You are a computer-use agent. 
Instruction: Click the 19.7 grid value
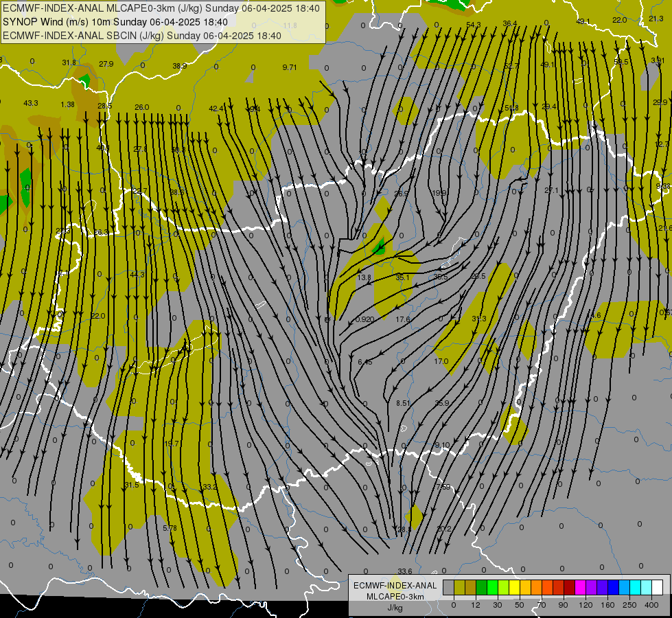[x=172, y=444]
